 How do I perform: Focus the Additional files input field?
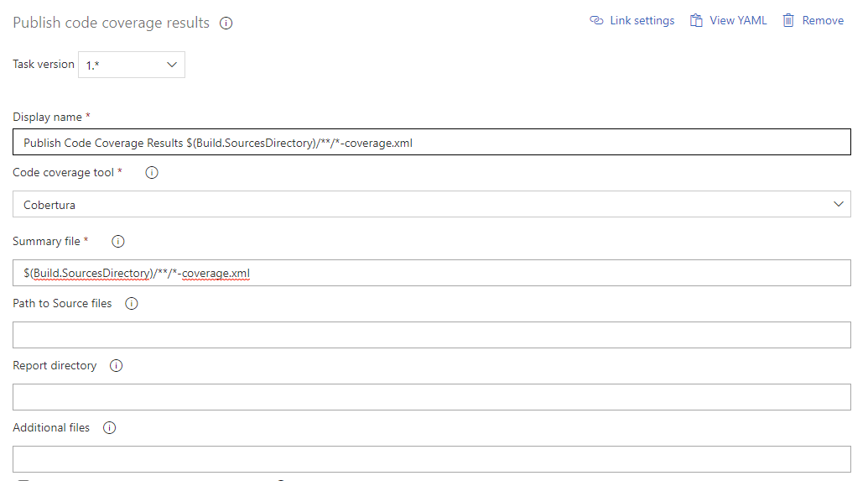[x=432, y=459]
